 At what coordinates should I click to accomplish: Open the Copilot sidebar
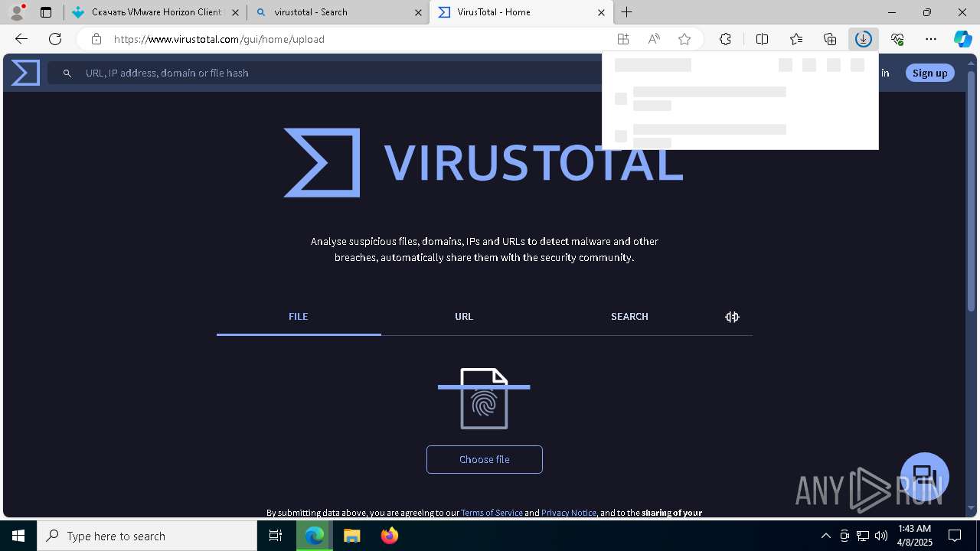click(x=963, y=39)
